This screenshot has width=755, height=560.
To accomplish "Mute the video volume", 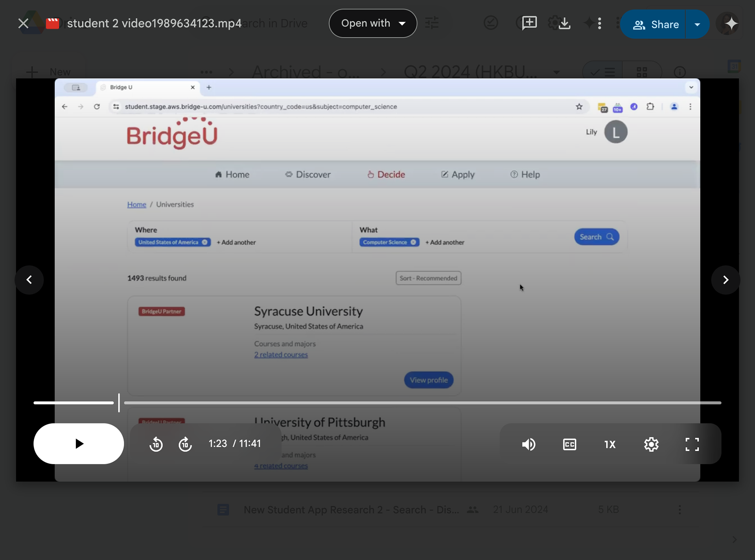I will [x=528, y=444].
